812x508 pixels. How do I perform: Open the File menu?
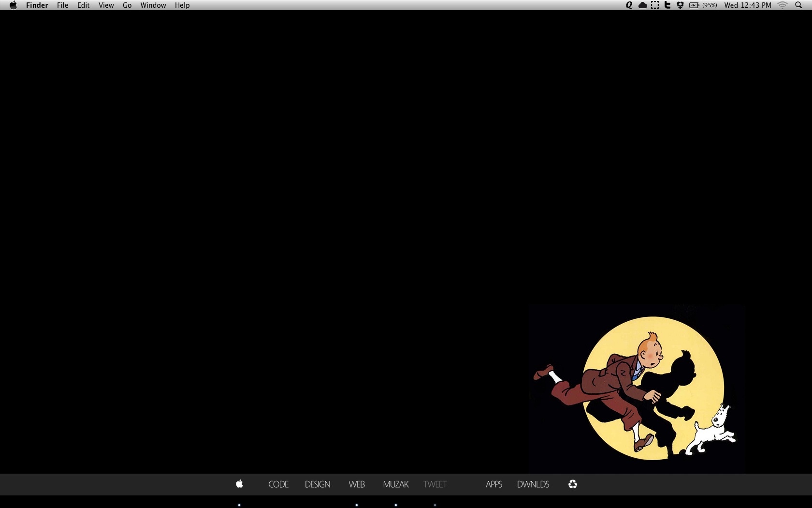pyautogui.click(x=62, y=5)
